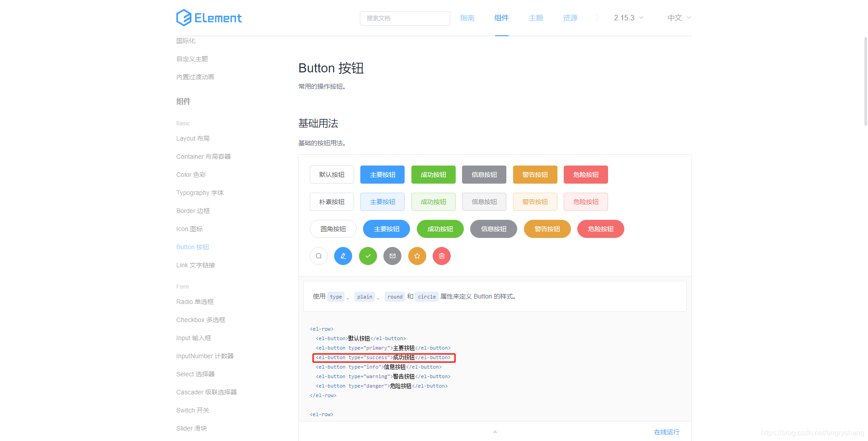The image size is (868, 441).
Task: Click the round orange 警告按钮 button
Action: pyautogui.click(x=547, y=229)
